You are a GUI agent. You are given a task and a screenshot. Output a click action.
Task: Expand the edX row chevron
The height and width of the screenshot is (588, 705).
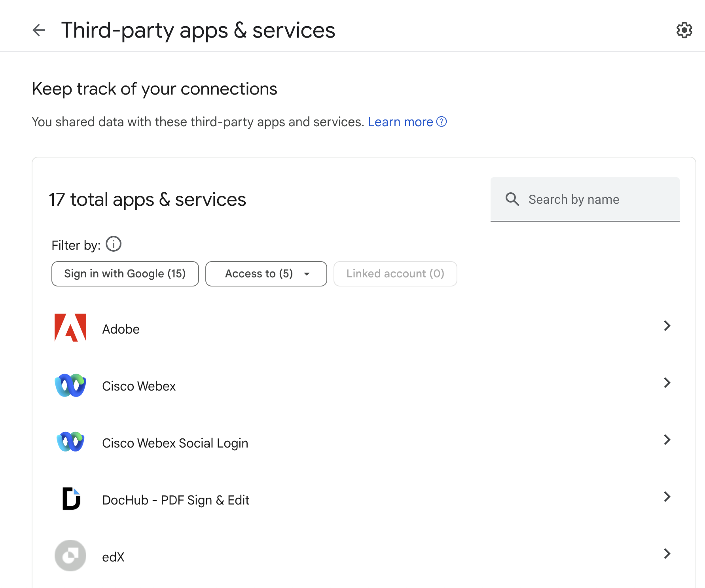tap(667, 554)
